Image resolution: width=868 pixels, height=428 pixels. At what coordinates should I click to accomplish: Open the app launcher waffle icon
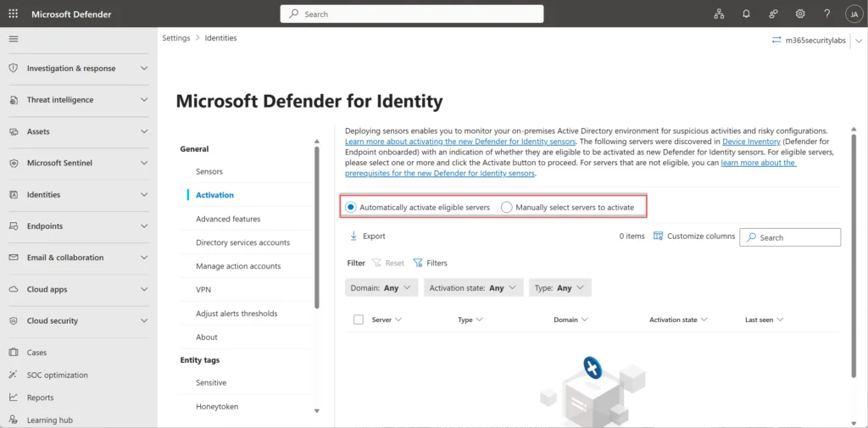[x=14, y=14]
